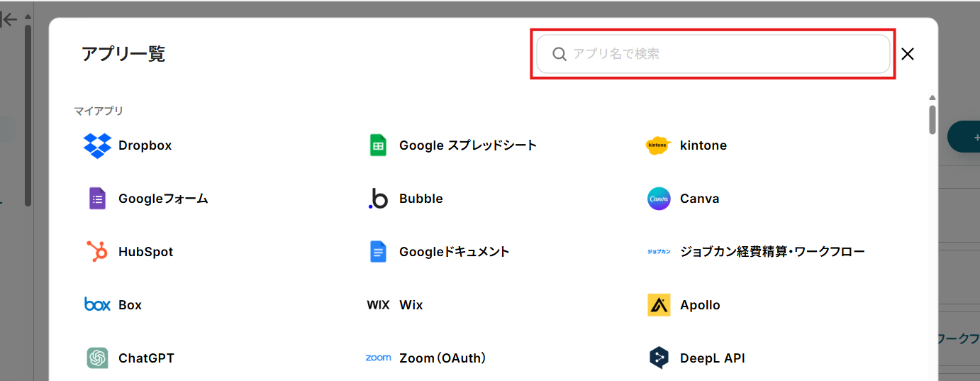Click the WIX logo icon

point(378,305)
